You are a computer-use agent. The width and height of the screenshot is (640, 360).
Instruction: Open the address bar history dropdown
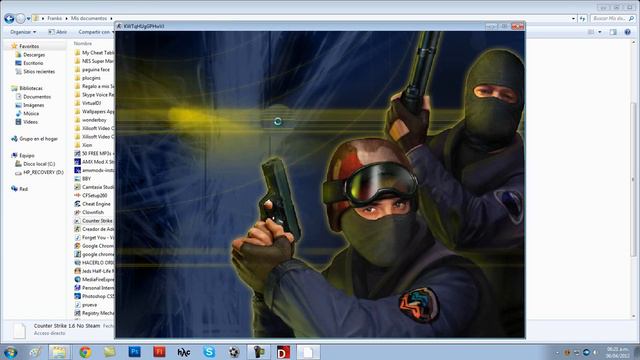point(573,18)
